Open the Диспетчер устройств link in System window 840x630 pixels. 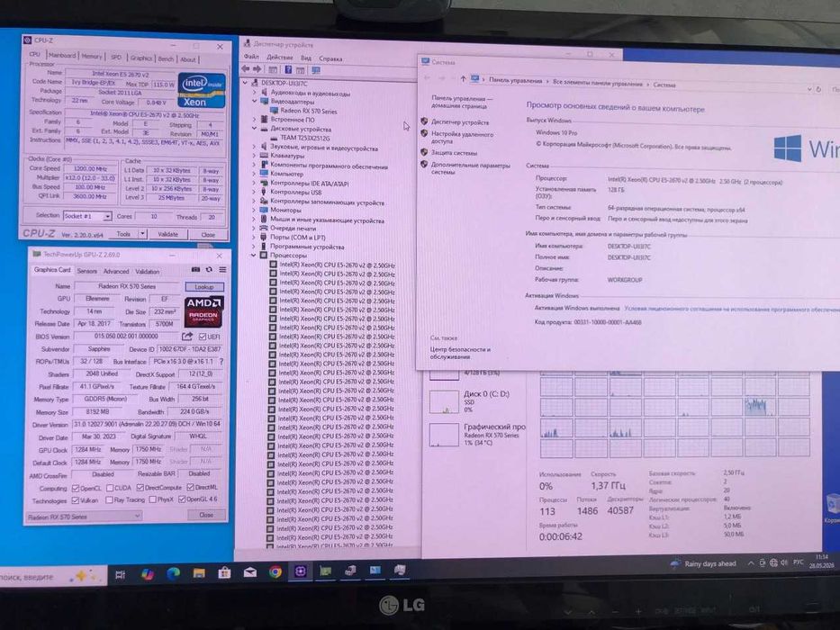pyautogui.click(x=460, y=122)
